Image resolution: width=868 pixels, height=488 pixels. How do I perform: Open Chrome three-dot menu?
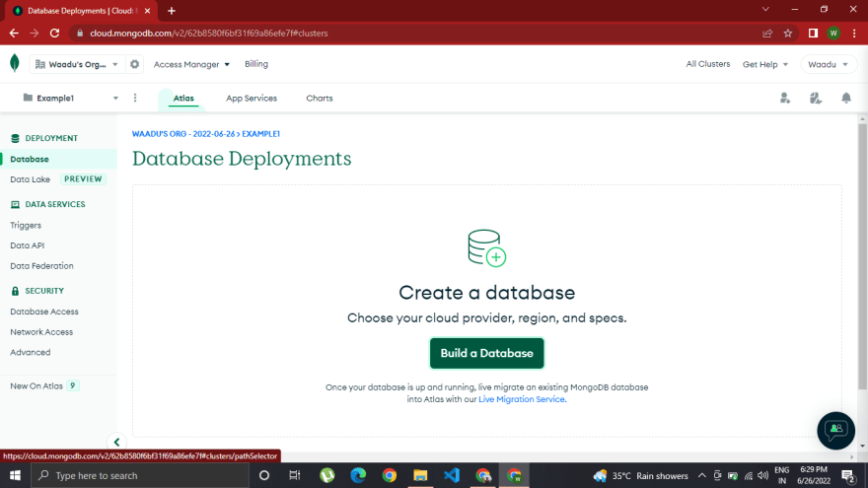click(x=854, y=34)
